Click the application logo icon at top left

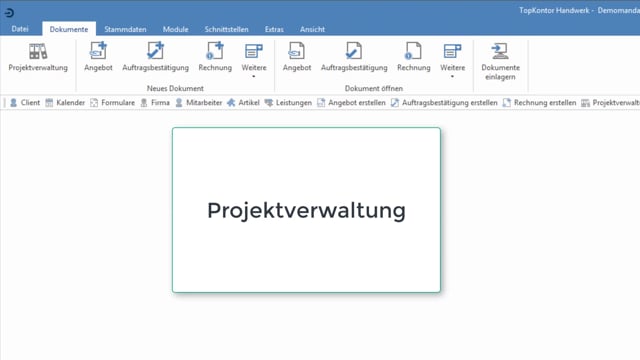(9, 13)
